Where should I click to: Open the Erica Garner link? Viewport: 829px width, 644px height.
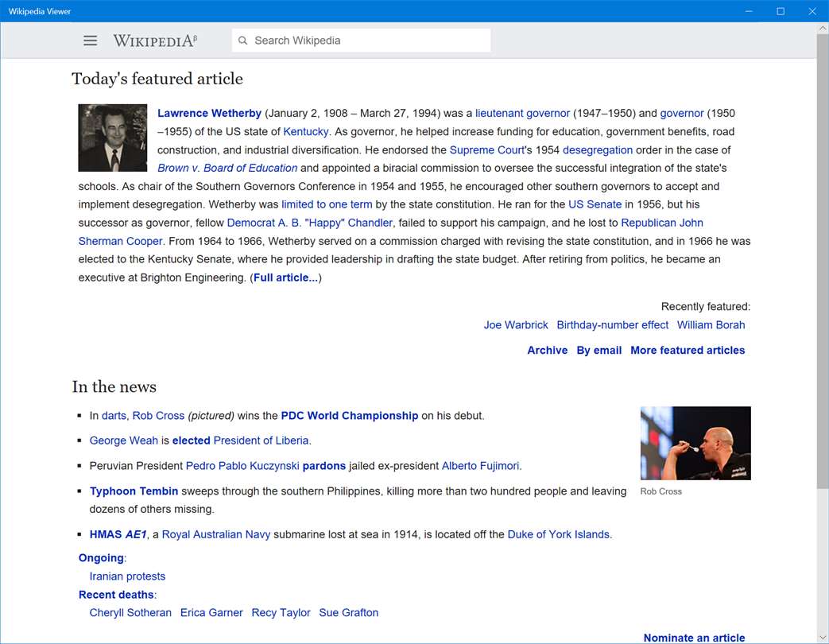pos(211,613)
